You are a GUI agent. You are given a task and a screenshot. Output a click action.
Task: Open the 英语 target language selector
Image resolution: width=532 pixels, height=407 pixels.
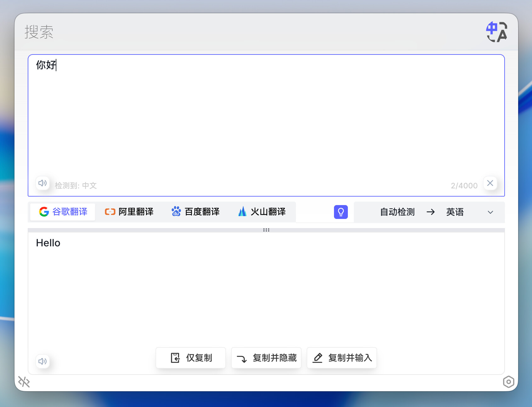[x=455, y=212]
